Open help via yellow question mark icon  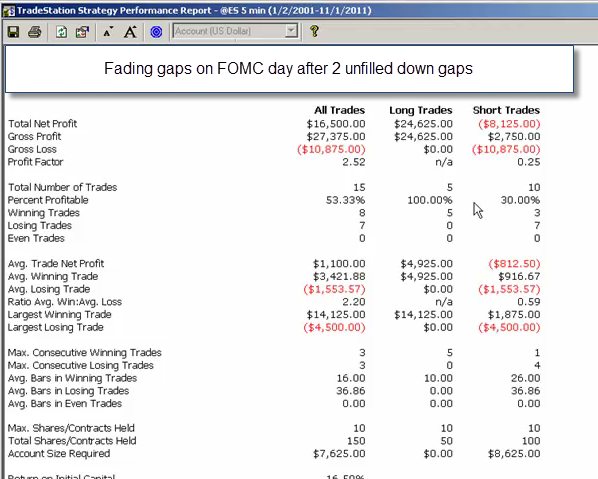click(314, 31)
